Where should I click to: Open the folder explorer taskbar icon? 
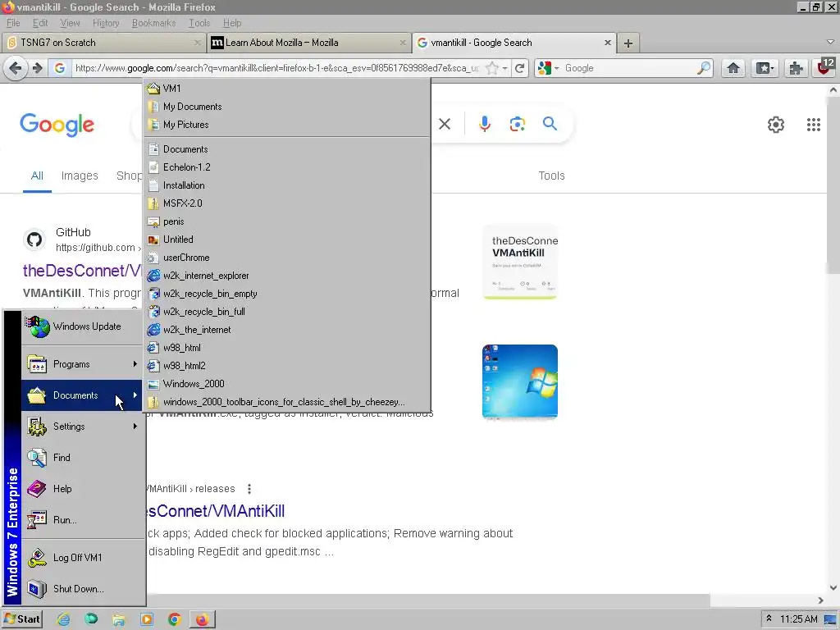[x=118, y=619]
